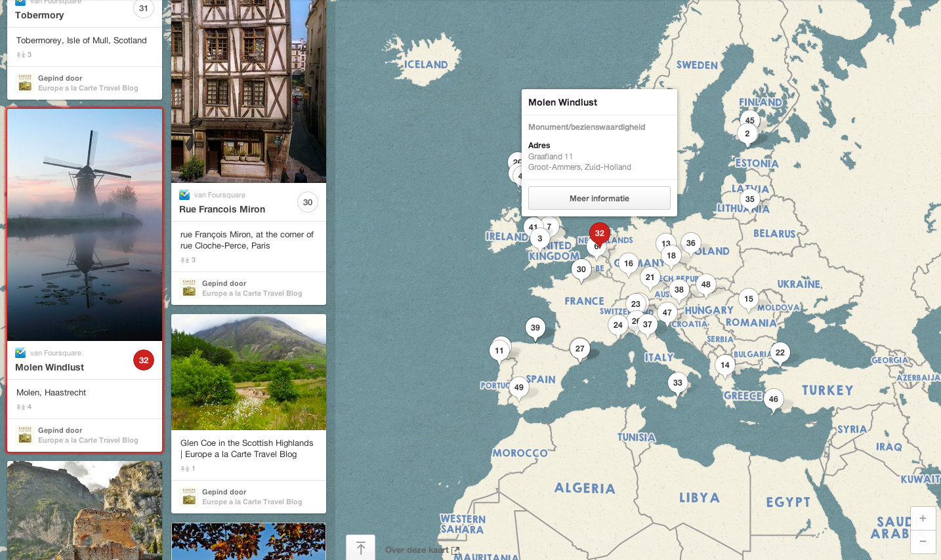Viewport: 941px width, 560px height.
Task: Click map pin 39 in the Atlantic
Action: pyautogui.click(x=535, y=328)
